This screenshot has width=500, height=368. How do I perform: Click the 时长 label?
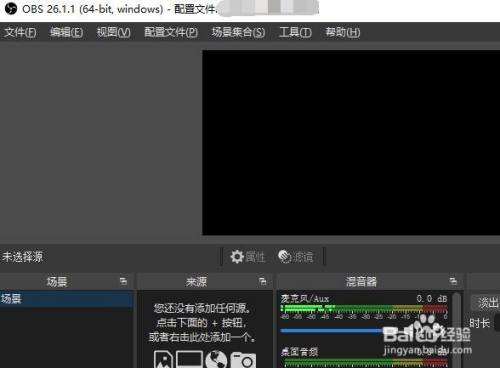479,323
